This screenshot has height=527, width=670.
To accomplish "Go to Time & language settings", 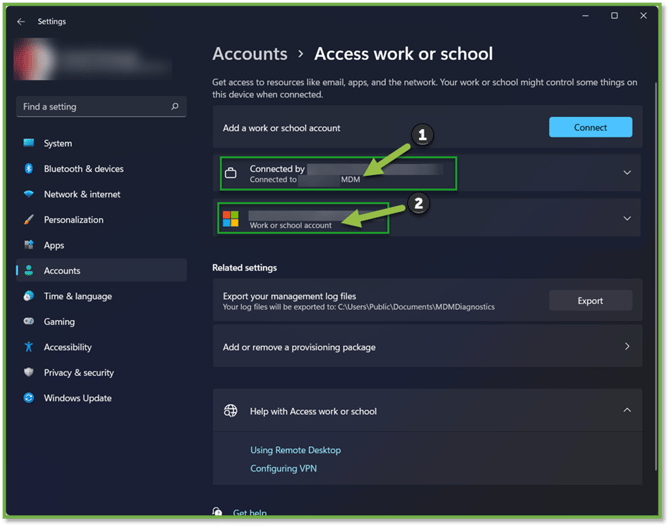I will click(78, 296).
